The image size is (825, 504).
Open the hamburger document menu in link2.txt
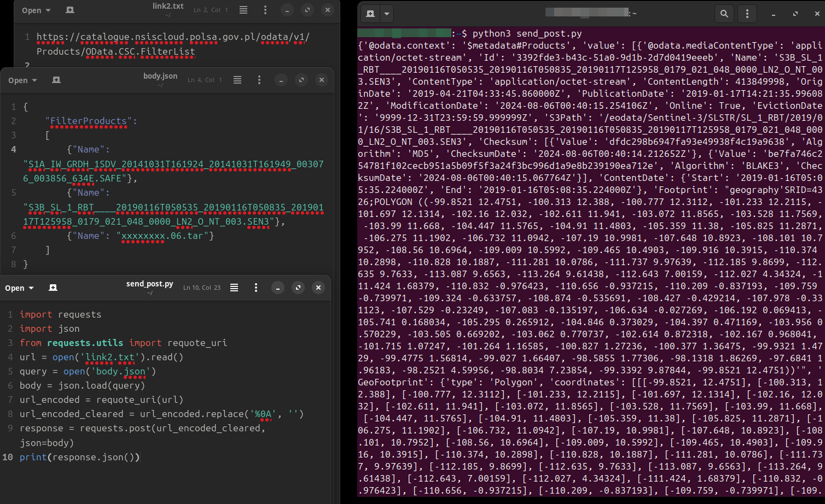click(243, 10)
